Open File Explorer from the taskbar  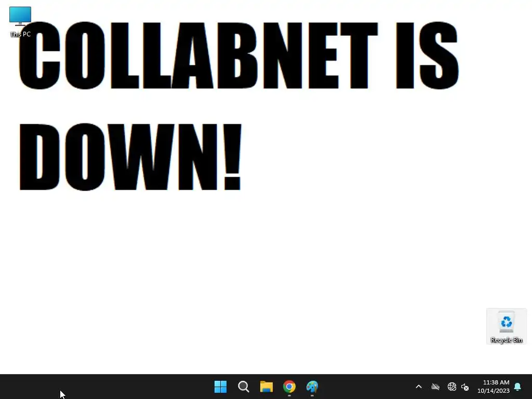[267, 387]
